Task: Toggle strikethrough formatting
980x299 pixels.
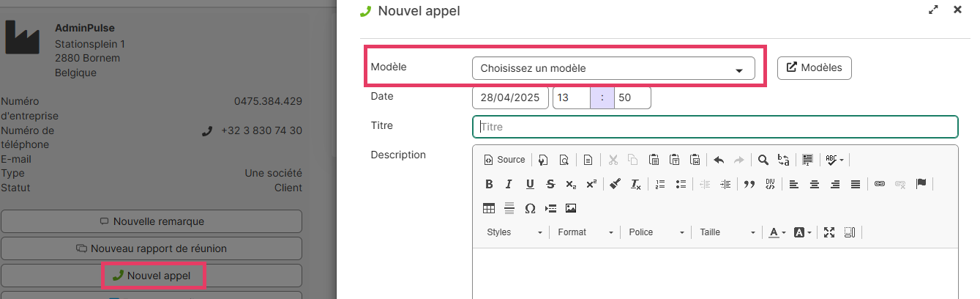Action: point(550,184)
